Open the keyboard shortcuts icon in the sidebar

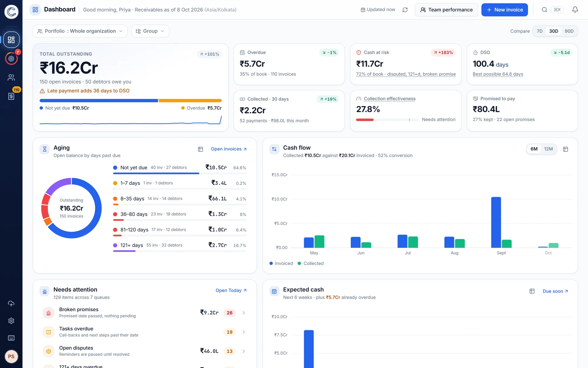[x=11, y=338]
